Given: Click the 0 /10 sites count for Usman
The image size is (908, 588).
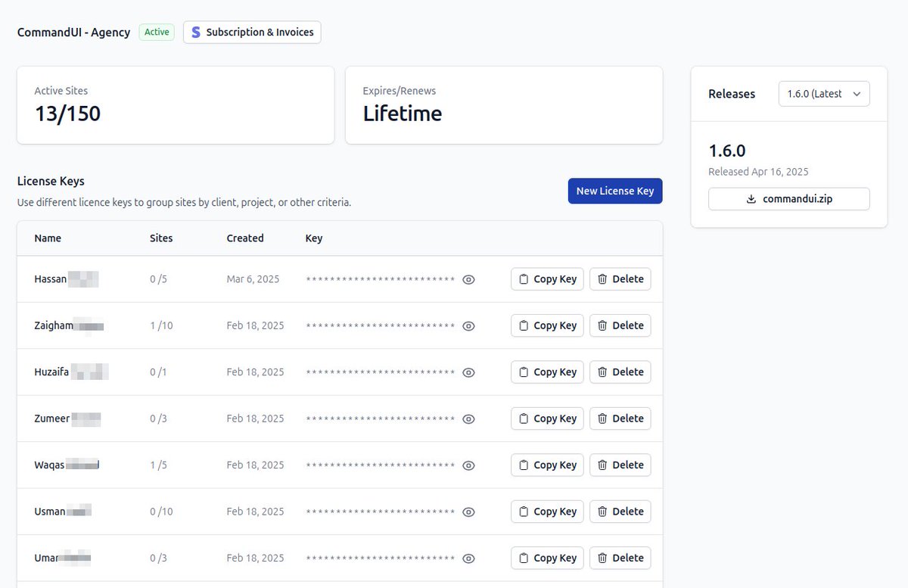Looking at the screenshot, I should (x=161, y=512).
